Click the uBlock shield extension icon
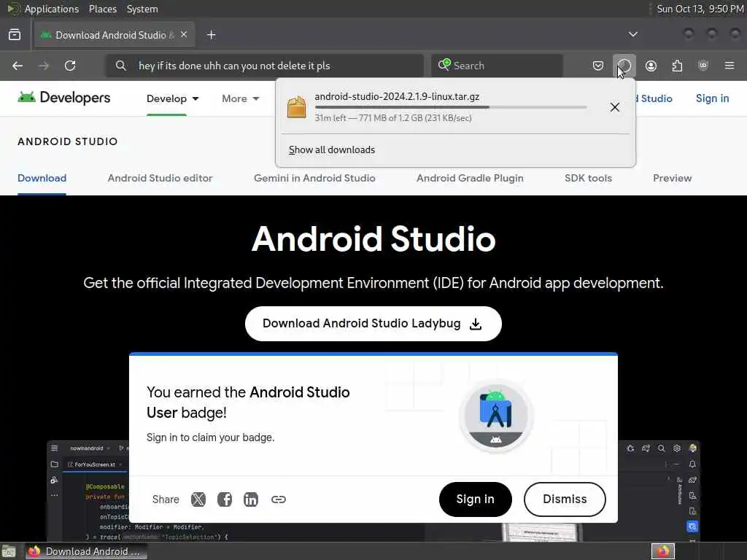The height and width of the screenshot is (560, 747). tap(703, 66)
